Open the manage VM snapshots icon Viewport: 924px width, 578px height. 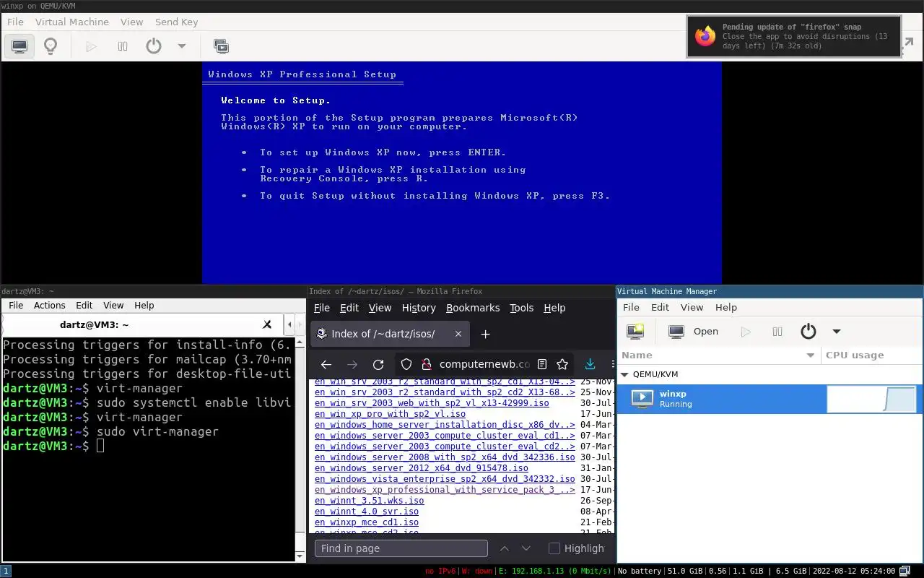pos(221,46)
